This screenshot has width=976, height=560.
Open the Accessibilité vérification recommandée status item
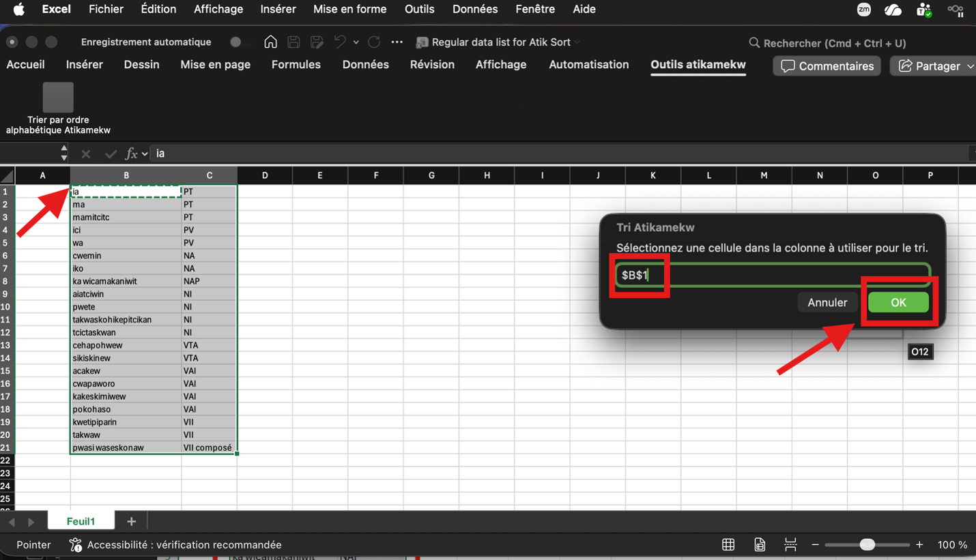click(x=175, y=545)
